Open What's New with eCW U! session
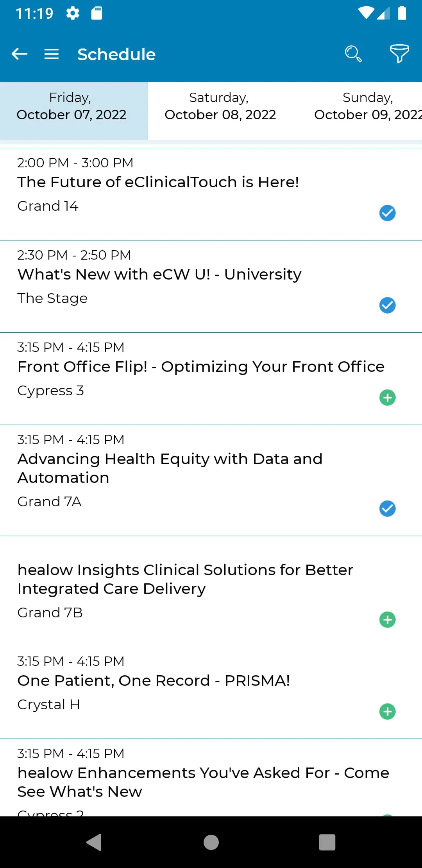 tap(159, 274)
